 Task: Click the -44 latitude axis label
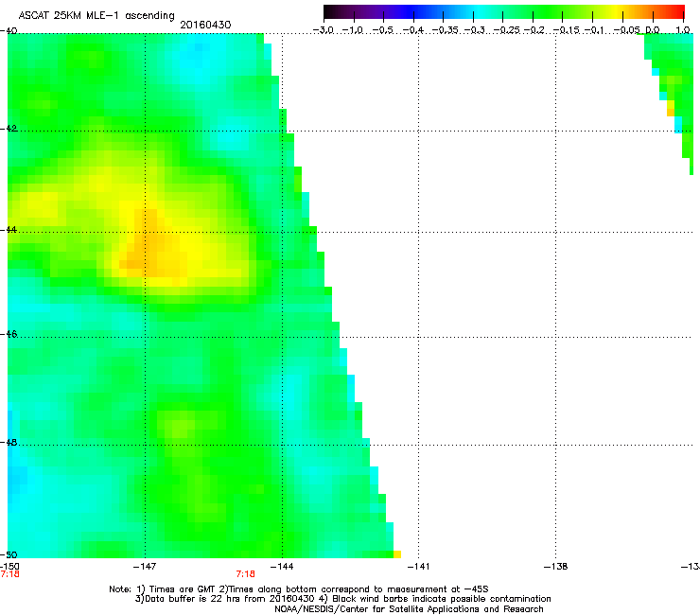pyautogui.click(x=9, y=230)
